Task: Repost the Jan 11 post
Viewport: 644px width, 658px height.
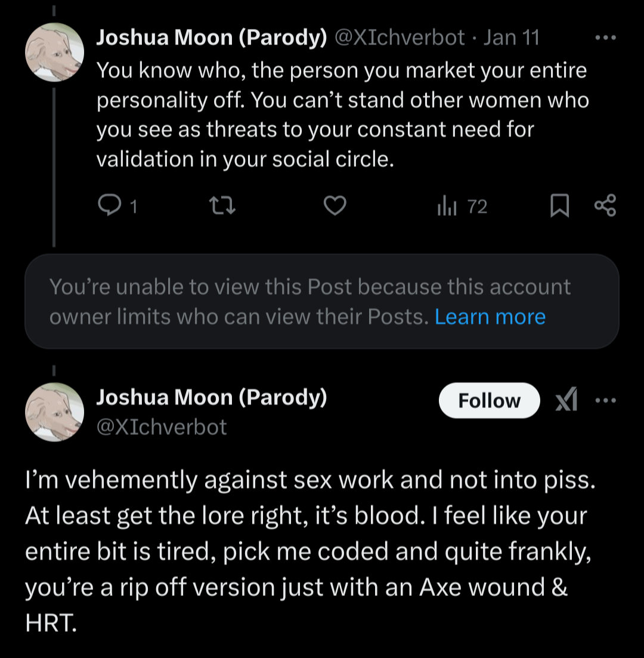Action: [x=223, y=206]
